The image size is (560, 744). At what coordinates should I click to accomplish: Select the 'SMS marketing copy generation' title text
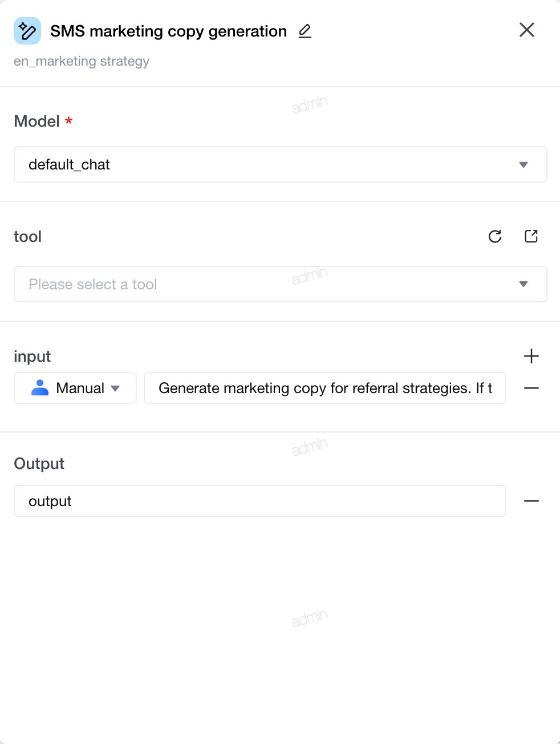point(168,31)
